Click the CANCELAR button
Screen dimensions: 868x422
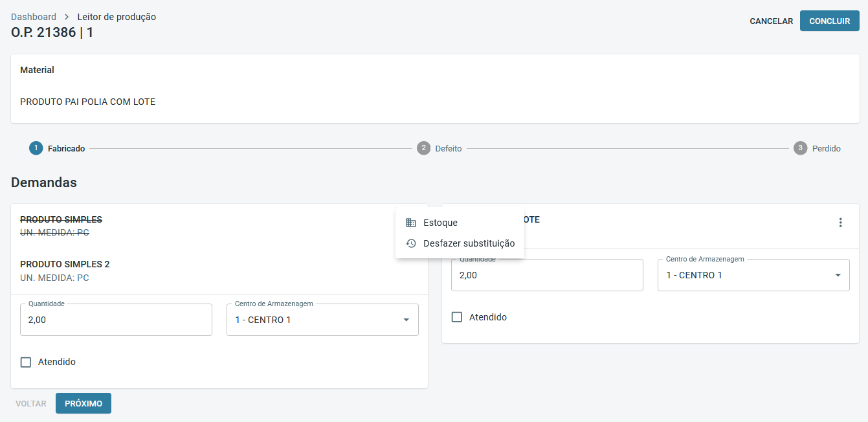point(771,21)
